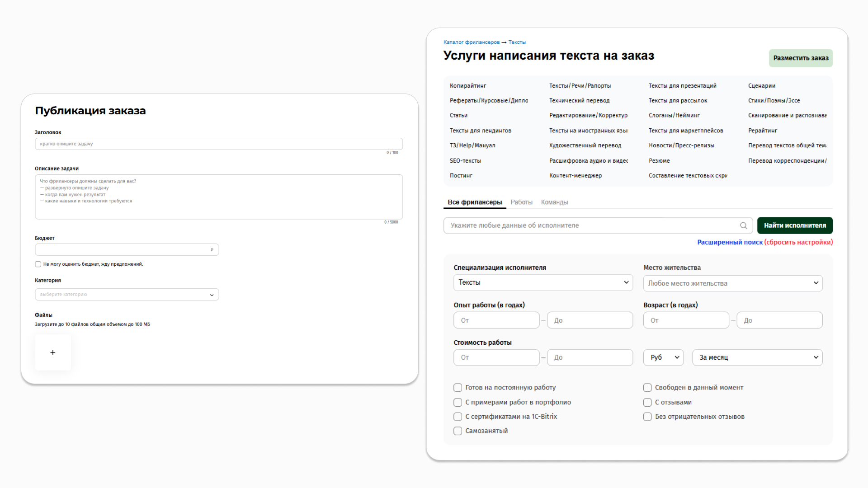
Task: Check 'Не могу оценить бюджет' checkbox
Action: point(38,264)
